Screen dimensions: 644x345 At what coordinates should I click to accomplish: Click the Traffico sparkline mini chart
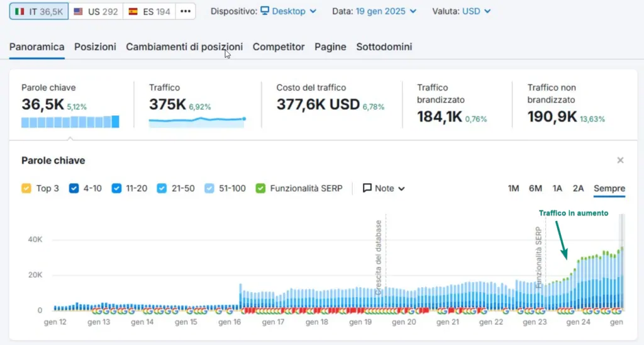click(197, 122)
